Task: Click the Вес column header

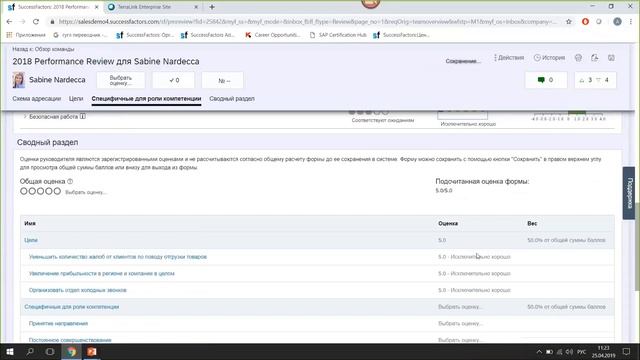Action: (532, 223)
